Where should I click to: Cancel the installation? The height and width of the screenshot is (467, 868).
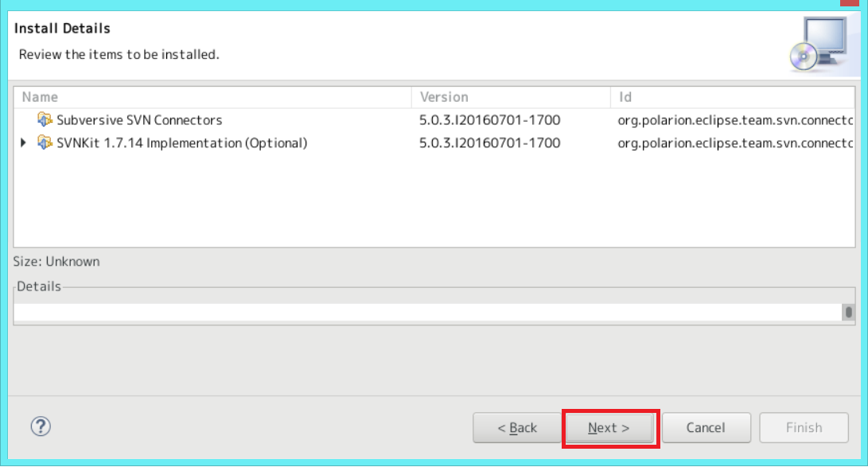(706, 427)
